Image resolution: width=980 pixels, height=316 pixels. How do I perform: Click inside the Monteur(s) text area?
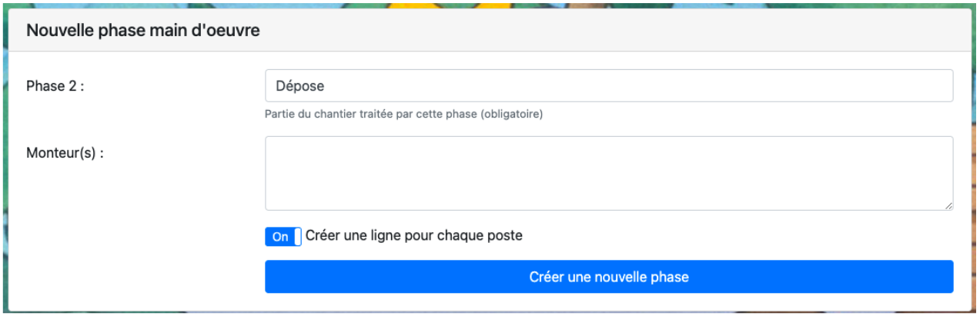pyautogui.click(x=608, y=173)
